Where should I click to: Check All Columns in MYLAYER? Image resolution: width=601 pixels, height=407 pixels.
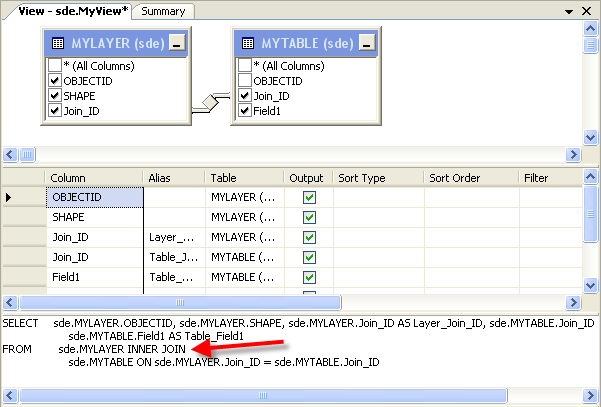(x=55, y=66)
